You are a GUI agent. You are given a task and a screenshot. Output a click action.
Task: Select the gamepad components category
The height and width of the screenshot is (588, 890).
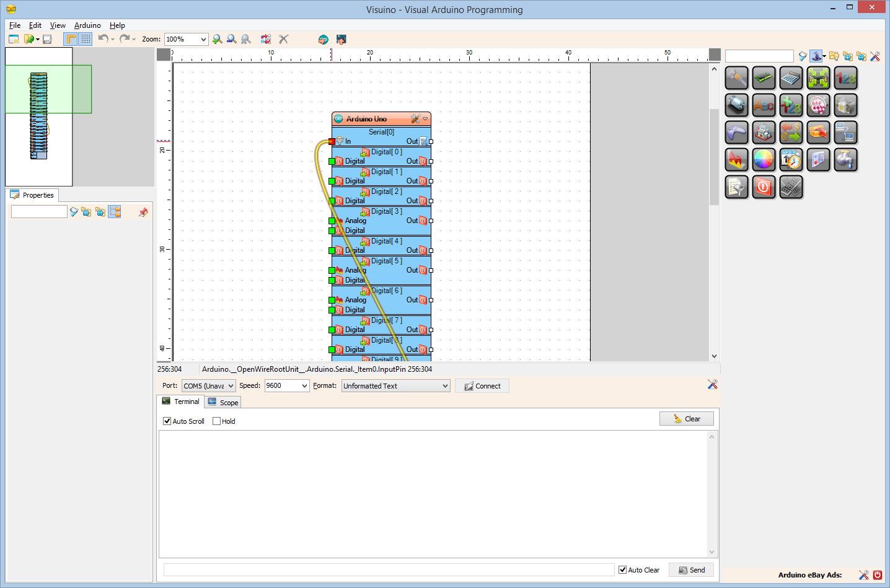point(736,132)
